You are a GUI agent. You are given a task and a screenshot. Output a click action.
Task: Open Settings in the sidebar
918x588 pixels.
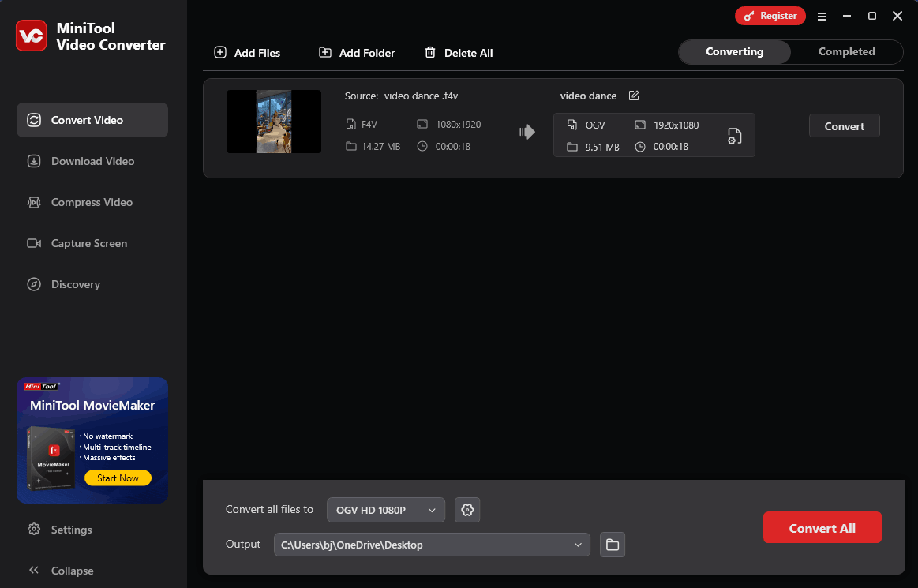coord(60,530)
